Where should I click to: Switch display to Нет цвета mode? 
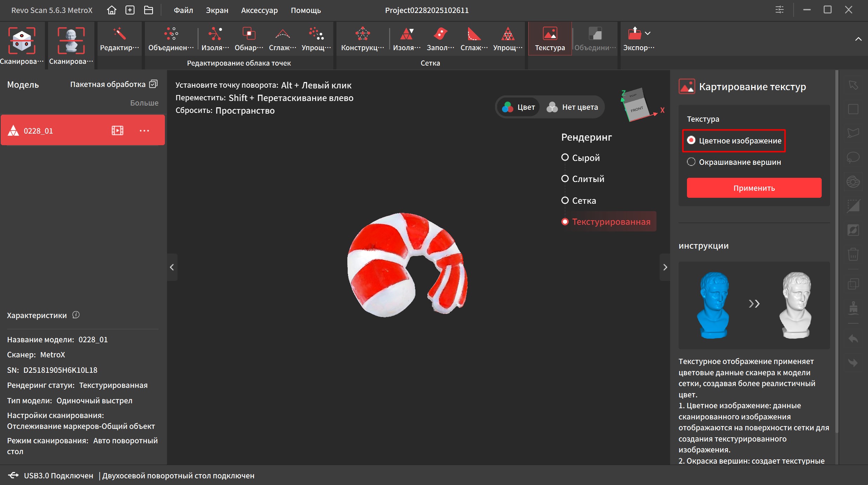572,107
